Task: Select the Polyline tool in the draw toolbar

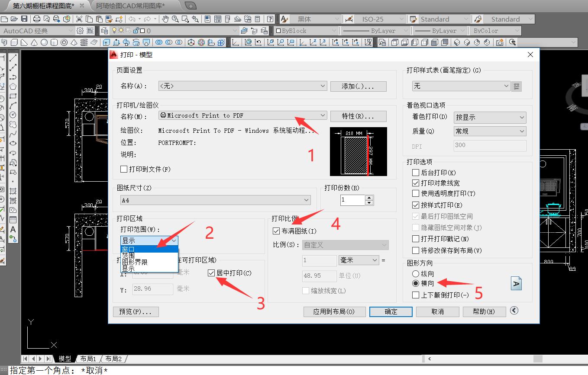Action: tap(13, 77)
